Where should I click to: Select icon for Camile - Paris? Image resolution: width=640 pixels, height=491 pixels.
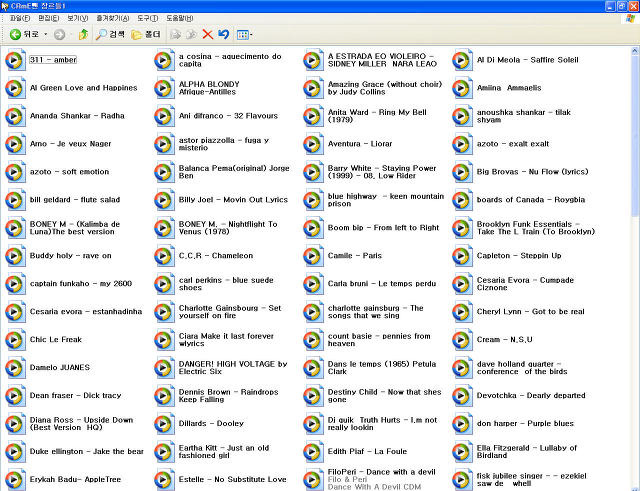tap(313, 256)
